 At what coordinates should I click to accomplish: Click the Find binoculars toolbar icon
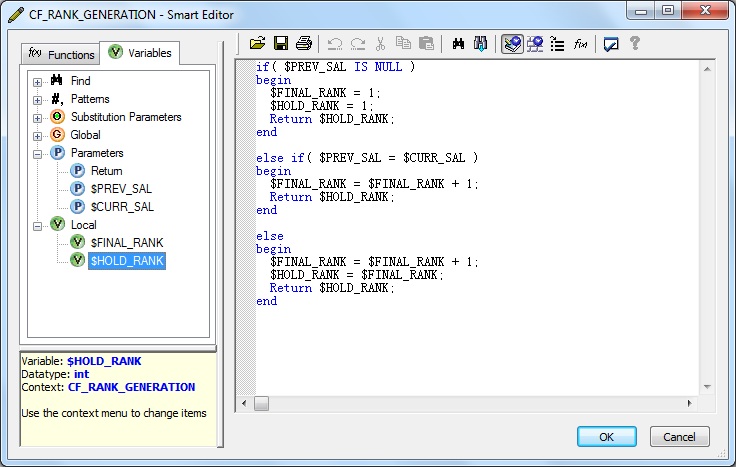pos(458,44)
